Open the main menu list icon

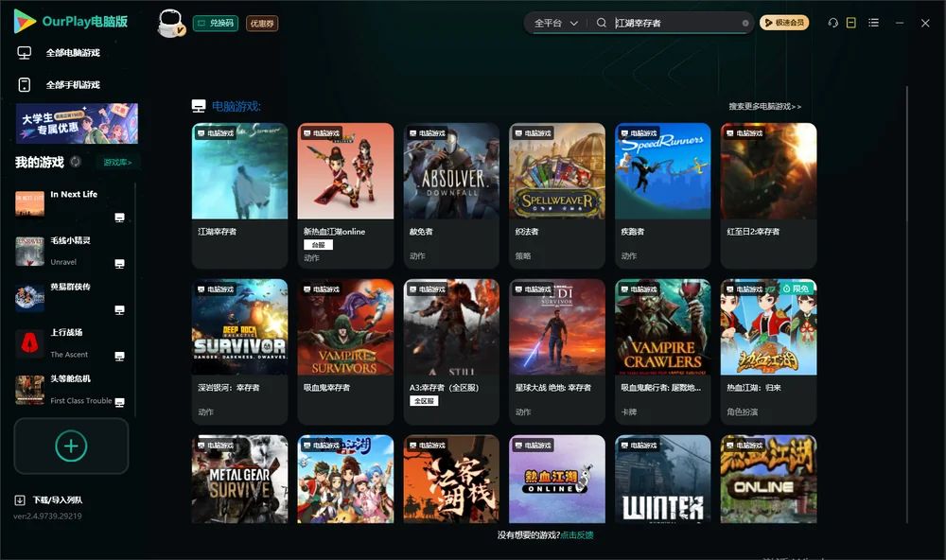pyautogui.click(x=873, y=23)
